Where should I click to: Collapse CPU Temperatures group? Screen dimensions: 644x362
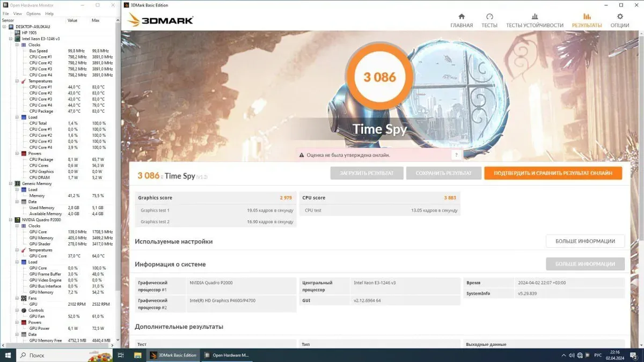point(17,81)
